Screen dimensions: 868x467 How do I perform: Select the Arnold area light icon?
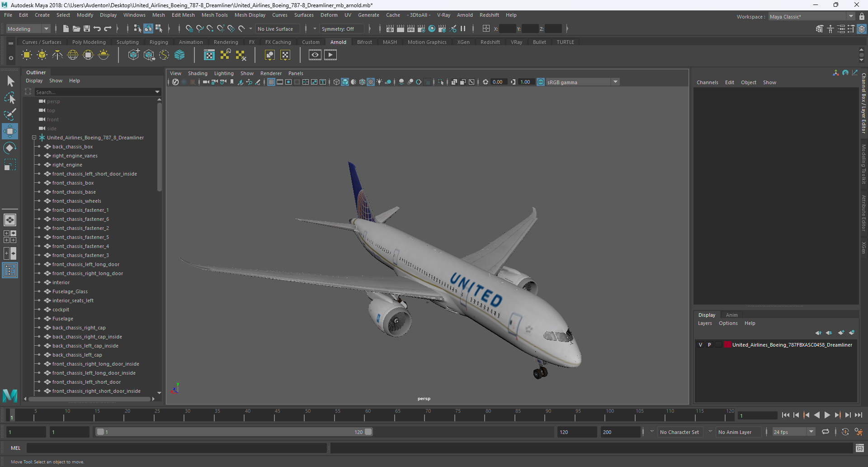(27, 55)
